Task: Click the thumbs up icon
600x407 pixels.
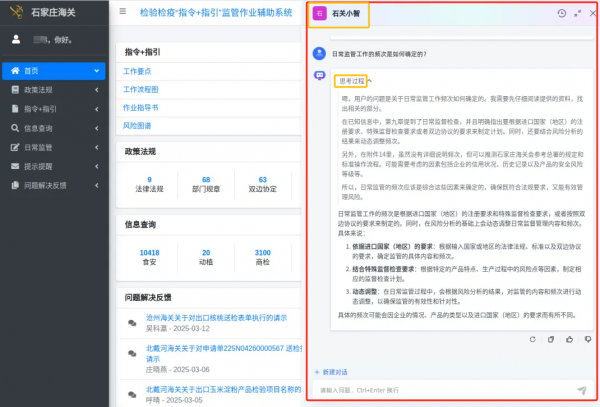Action: (x=567, y=339)
